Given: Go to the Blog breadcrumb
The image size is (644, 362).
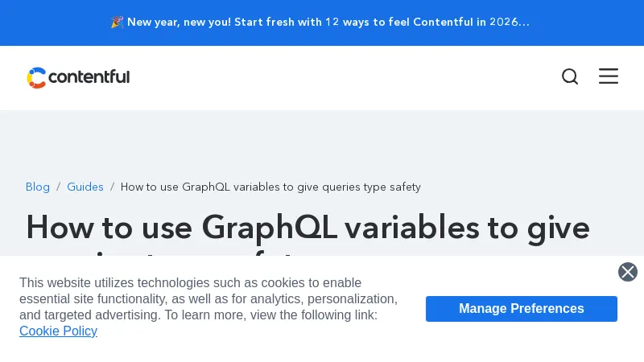Looking at the screenshot, I should coord(38,187).
